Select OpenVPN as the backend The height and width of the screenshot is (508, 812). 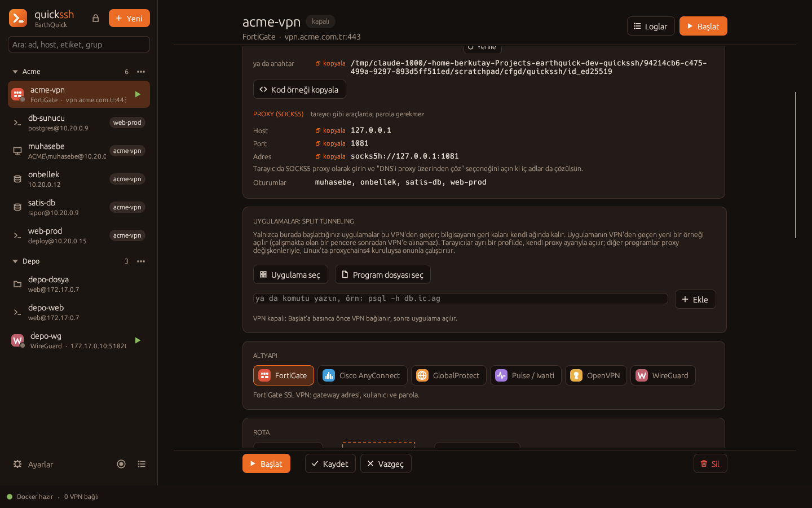coord(596,375)
